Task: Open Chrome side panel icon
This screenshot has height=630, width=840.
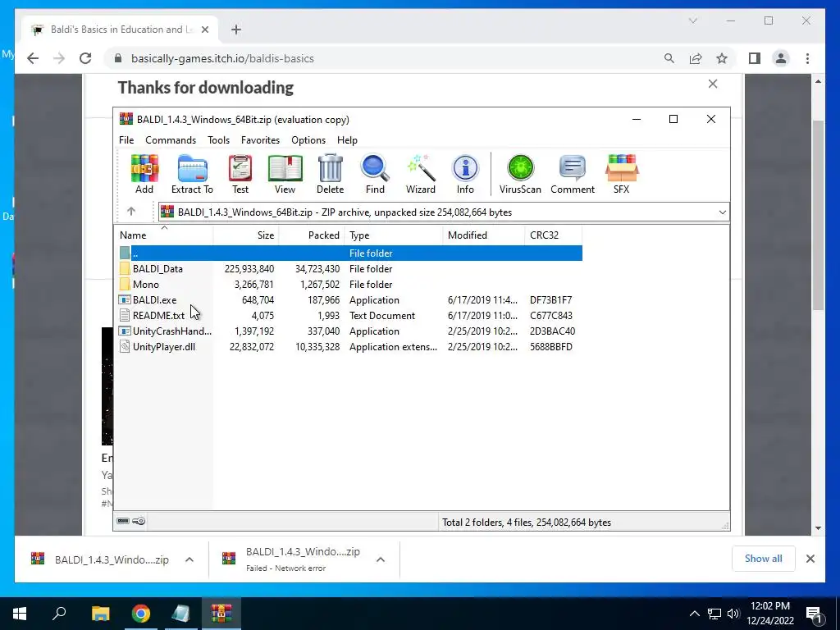Action: coord(755,58)
